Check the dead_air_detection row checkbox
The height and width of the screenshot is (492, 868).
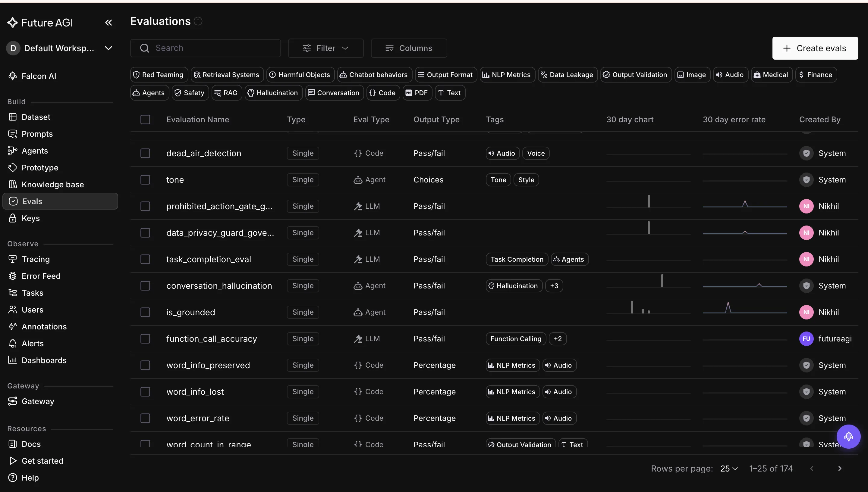145,154
